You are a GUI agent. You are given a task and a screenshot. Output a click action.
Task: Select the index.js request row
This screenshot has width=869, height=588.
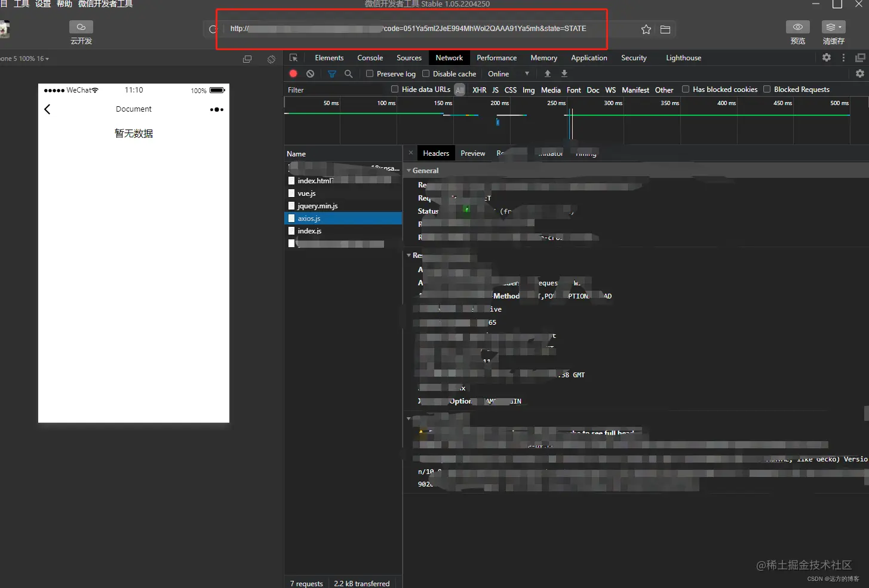point(343,231)
